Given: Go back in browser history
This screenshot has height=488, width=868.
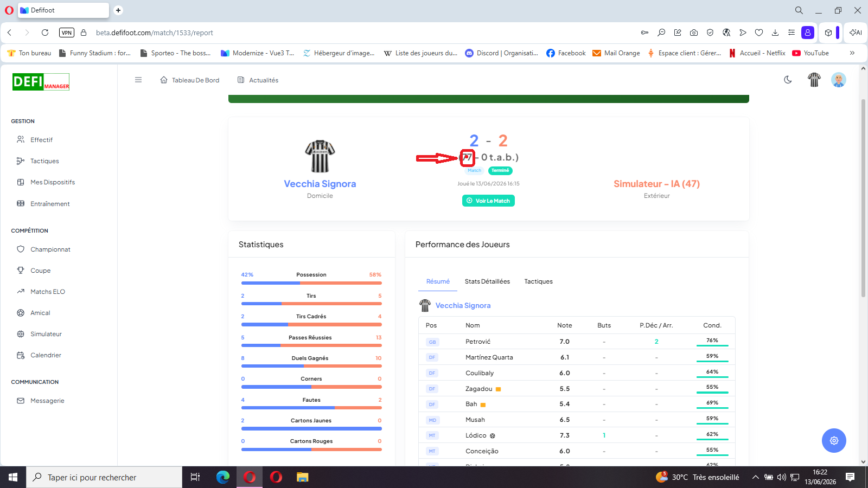Looking at the screenshot, I should click(10, 33).
